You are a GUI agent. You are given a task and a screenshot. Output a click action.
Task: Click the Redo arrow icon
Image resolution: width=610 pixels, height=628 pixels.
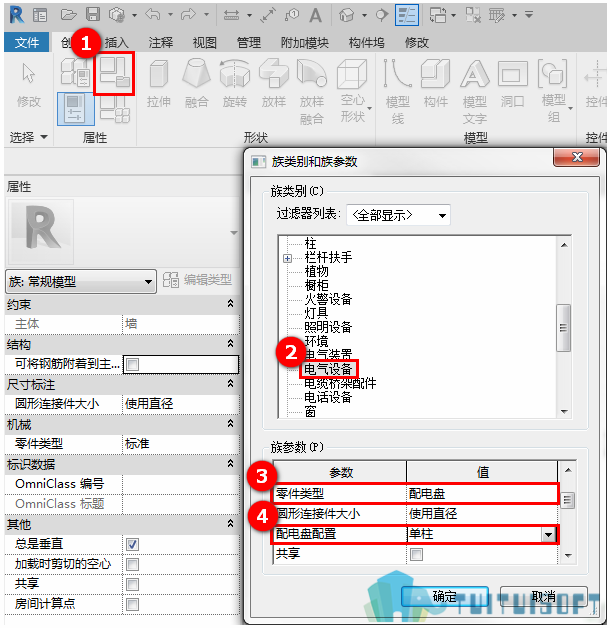[188, 15]
